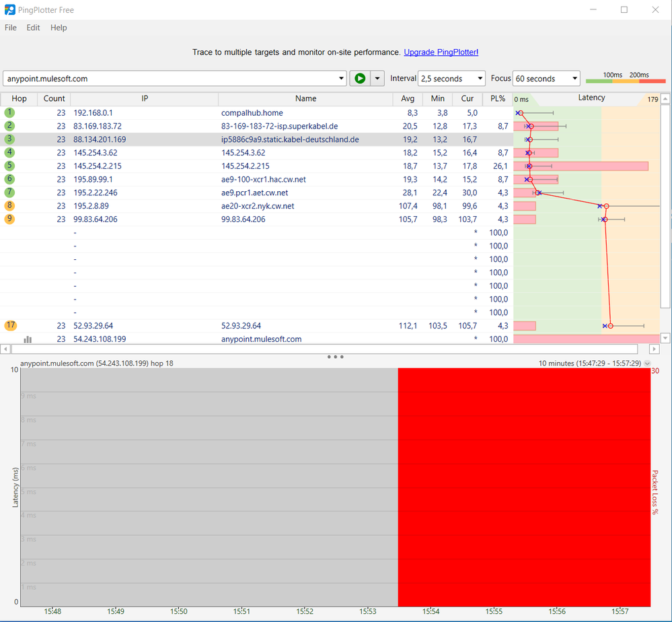Select the 52.93.29.64 IP cell
Screen dimensions: 672x622
click(93, 326)
